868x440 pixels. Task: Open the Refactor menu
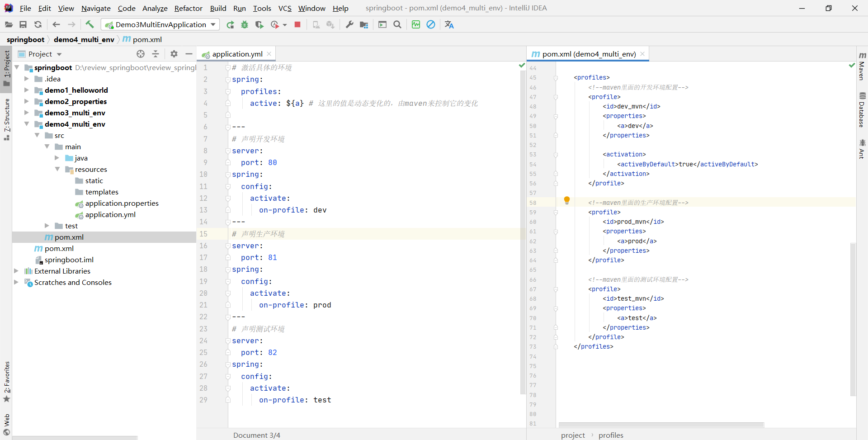188,8
